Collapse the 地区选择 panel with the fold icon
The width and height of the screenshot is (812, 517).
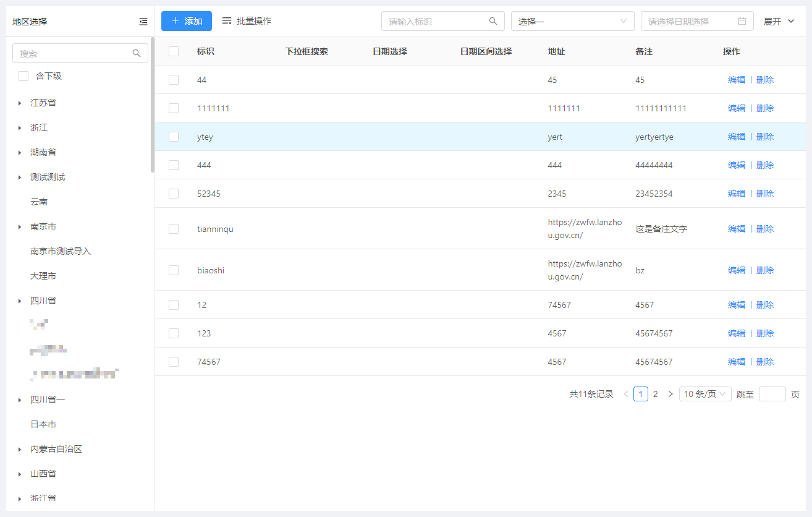pos(143,22)
